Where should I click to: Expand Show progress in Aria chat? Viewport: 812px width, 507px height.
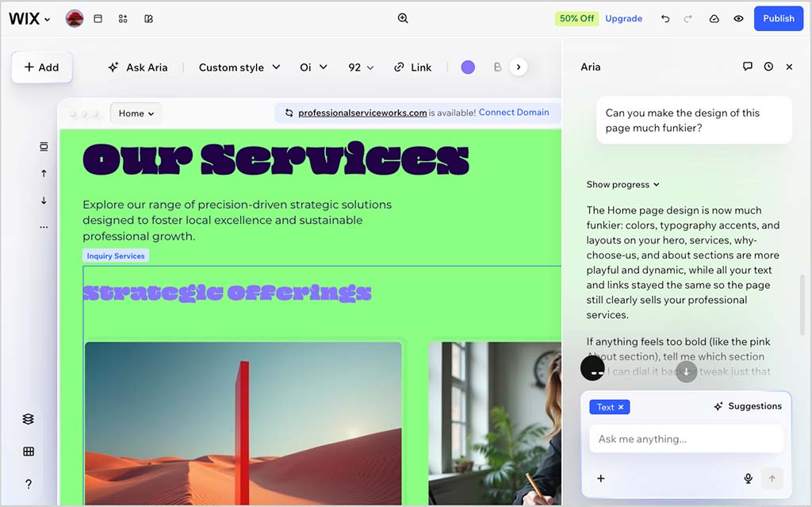pos(623,185)
